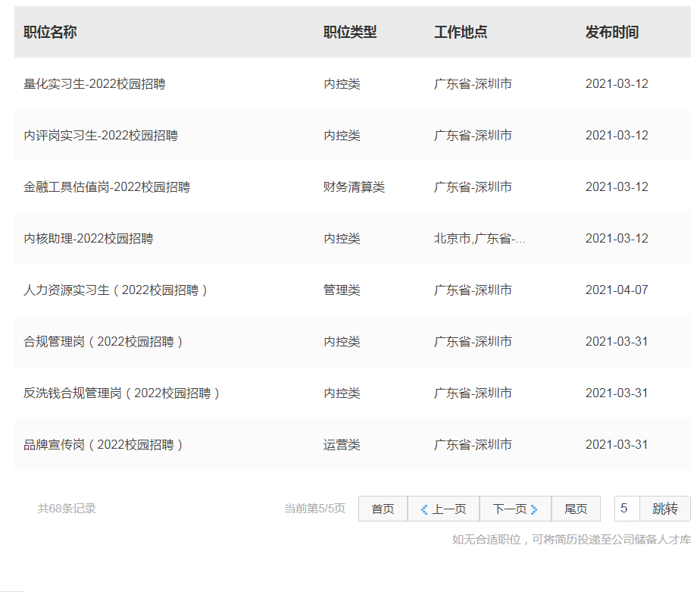700x592 pixels.
Task: Click the 发布时间 column header
Action: [611, 33]
